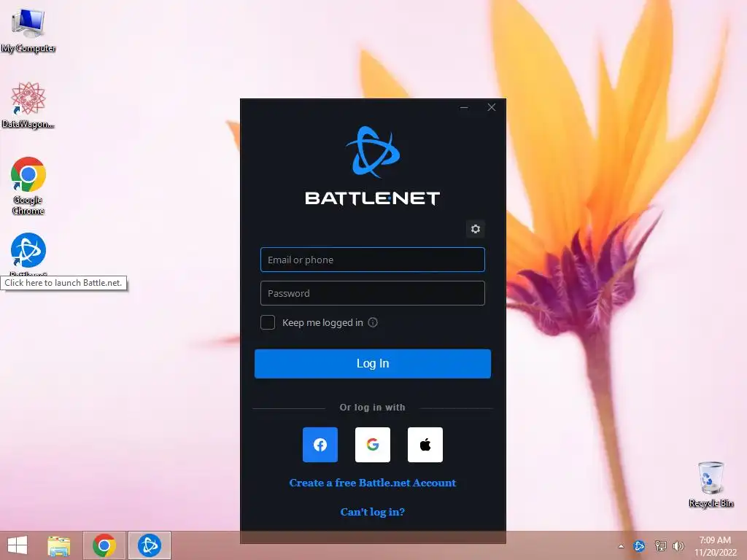This screenshot has height=560, width=747.
Task: Switch to Chrome in taskbar
Action: [104, 545]
